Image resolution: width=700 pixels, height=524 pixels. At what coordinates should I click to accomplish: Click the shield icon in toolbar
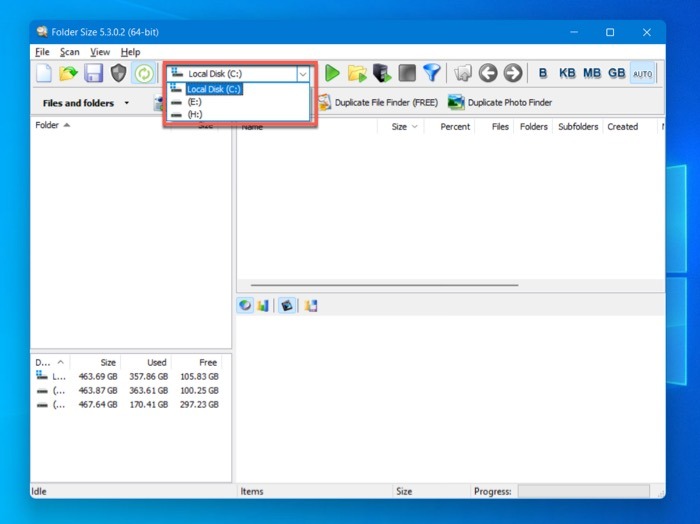coord(119,73)
